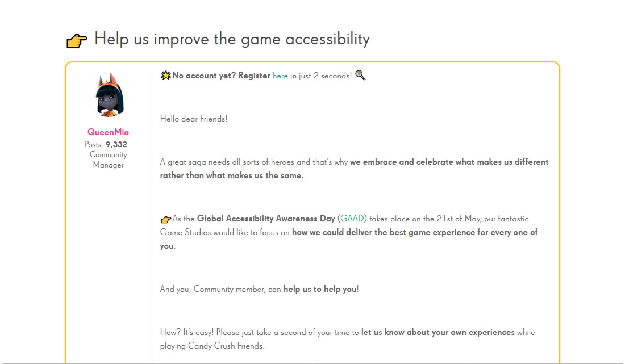
Task: Click the bold 'help us to help you' text
Action: click(x=320, y=289)
